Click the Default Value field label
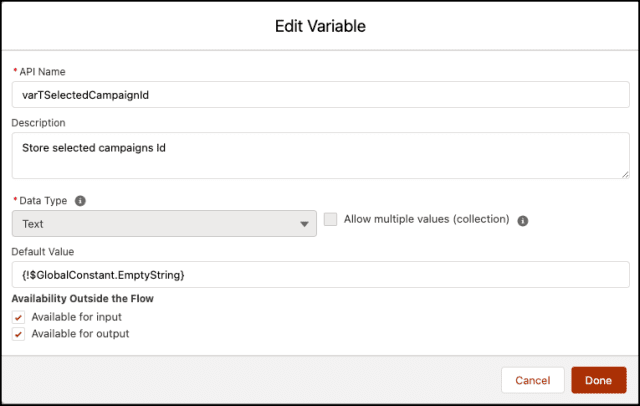Image resolution: width=640 pixels, height=406 pixels. [x=43, y=251]
